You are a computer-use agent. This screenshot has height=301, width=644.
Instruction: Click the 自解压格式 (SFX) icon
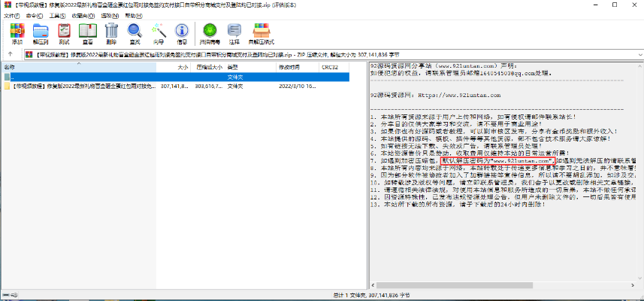(263, 34)
